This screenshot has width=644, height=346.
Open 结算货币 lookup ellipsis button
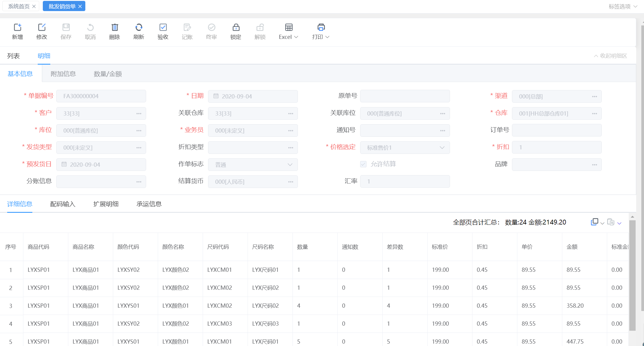point(291,182)
